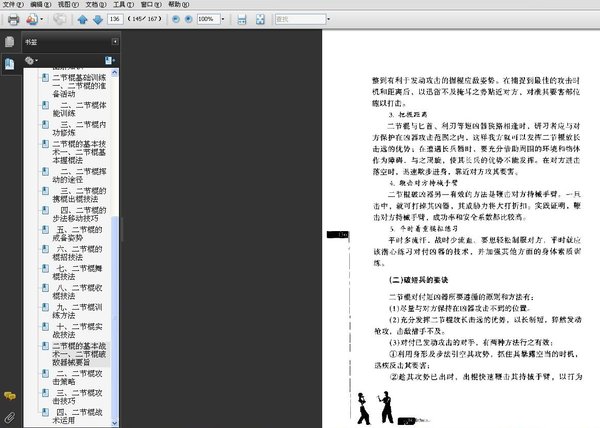Image resolution: width=600 pixels, height=428 pixels.
Task: Click the zoom out round button
Action: point(176,19)
